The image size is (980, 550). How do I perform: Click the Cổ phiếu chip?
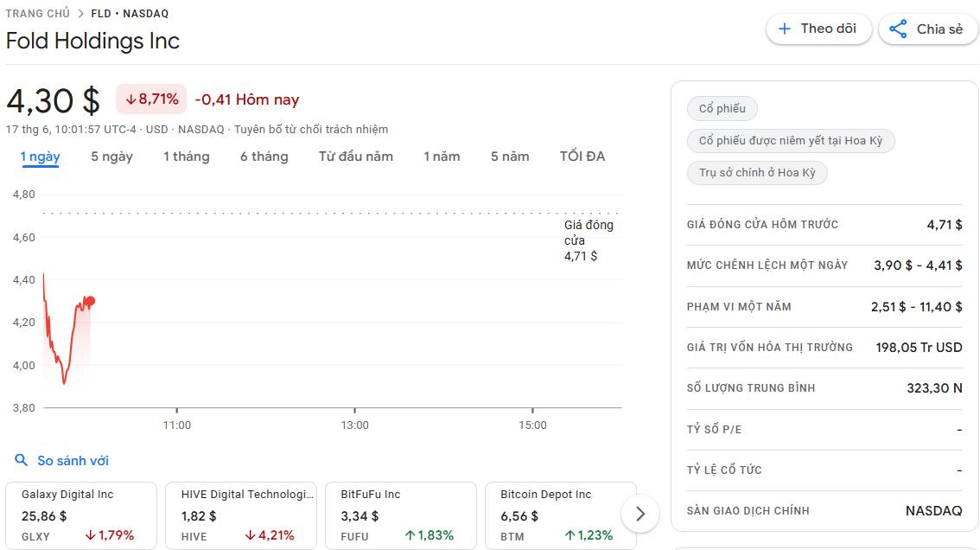click(x=722, y=108)
